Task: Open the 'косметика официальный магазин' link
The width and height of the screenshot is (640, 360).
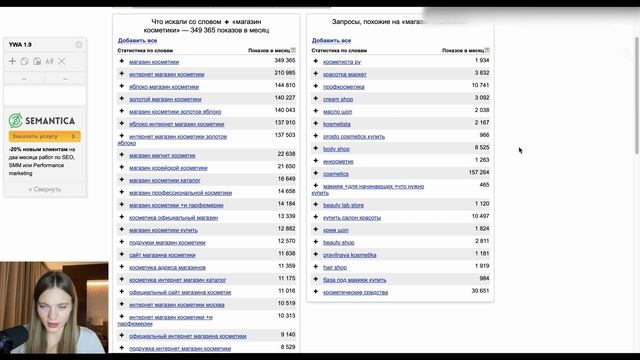Action: pos(173,218)
